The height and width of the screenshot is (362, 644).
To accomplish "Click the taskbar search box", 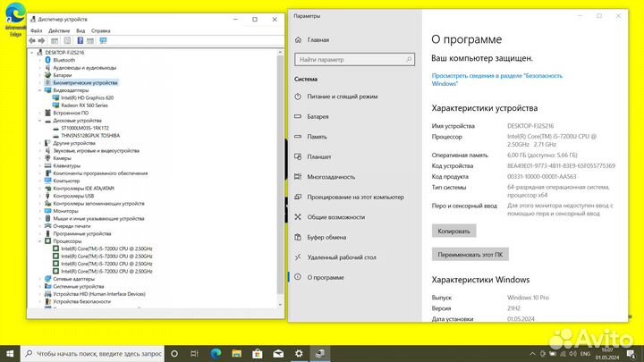I will tap(92, 353).
